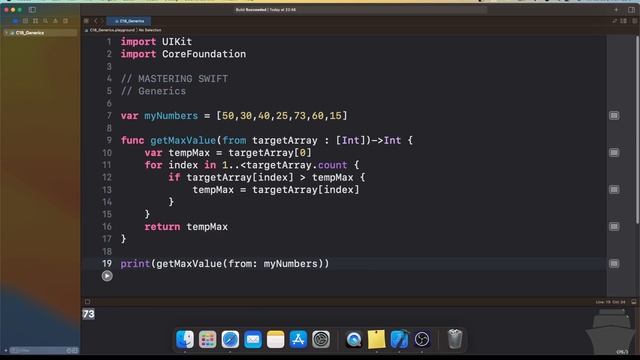The width and height of the screenshot is (640, 360).
Task: Click the Line 19 Col status text
Action: click(x=610, y=302)
